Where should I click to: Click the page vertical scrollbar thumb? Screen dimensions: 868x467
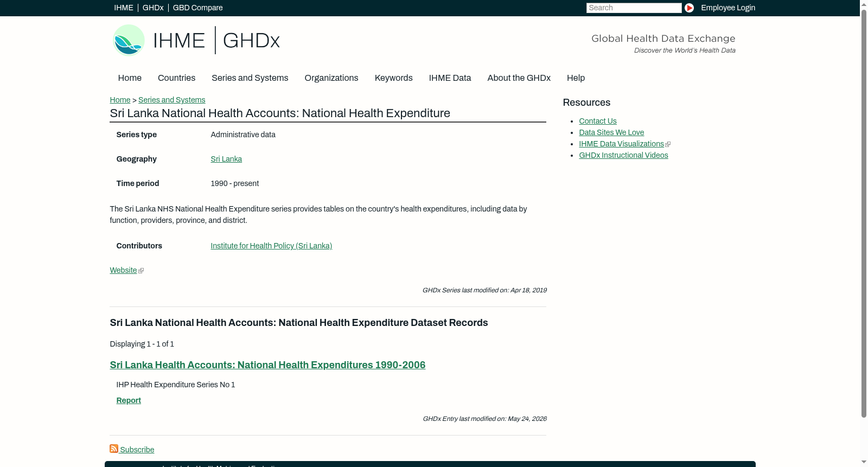(x=864, y=213)
